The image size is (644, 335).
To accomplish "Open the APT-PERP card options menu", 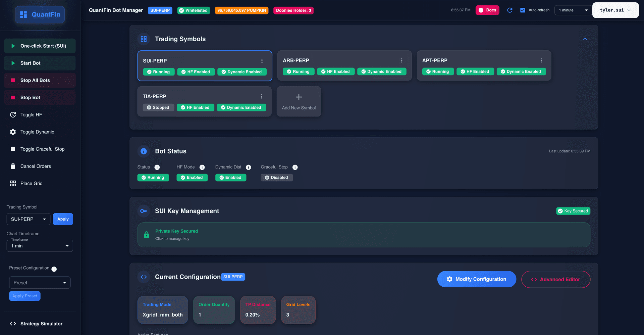I will click(x=541, y=60).
